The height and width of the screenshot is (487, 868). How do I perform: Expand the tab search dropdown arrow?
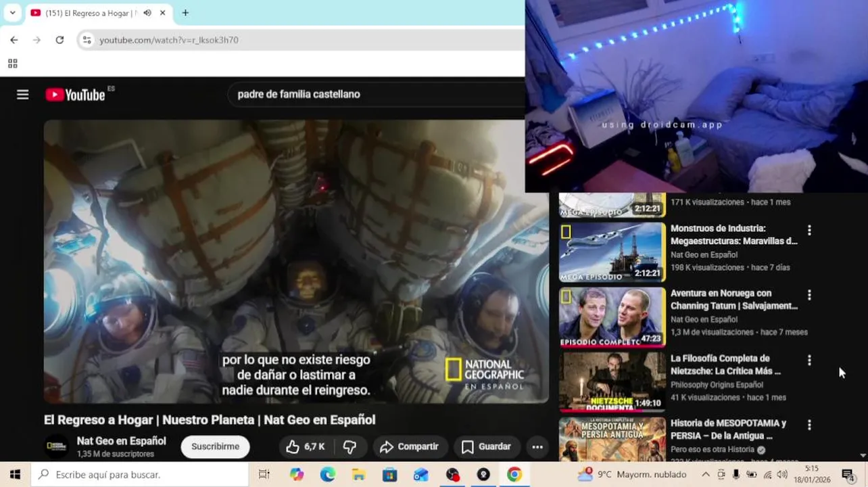coord(12,13)
